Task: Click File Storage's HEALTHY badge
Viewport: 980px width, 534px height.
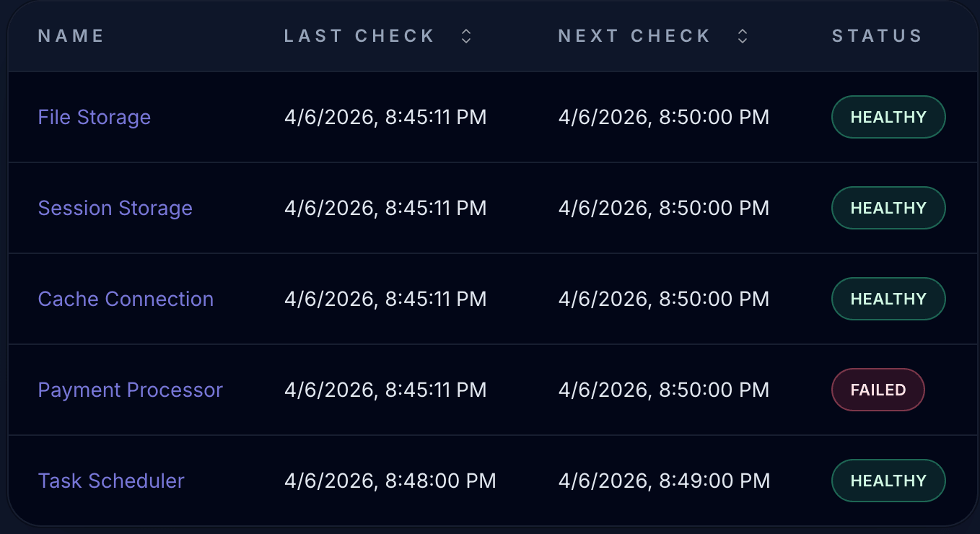Action: (888, 117)
